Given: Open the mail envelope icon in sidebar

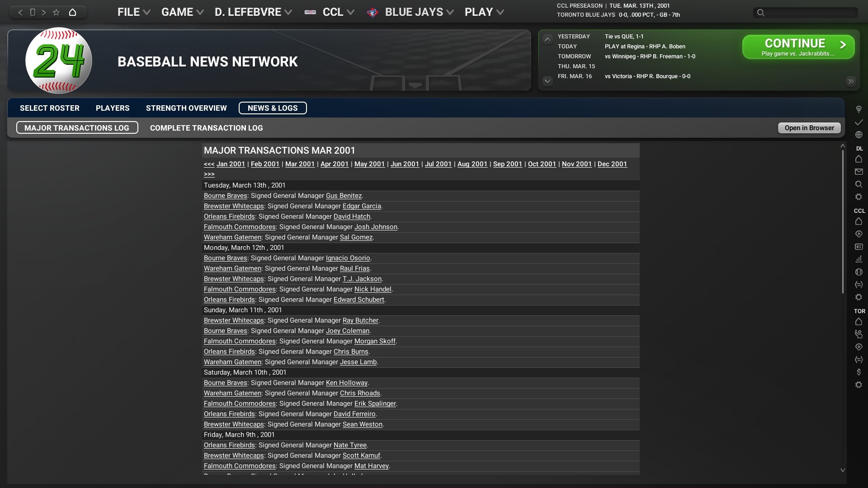Looking at the screenshot, I should coord(859,172).
